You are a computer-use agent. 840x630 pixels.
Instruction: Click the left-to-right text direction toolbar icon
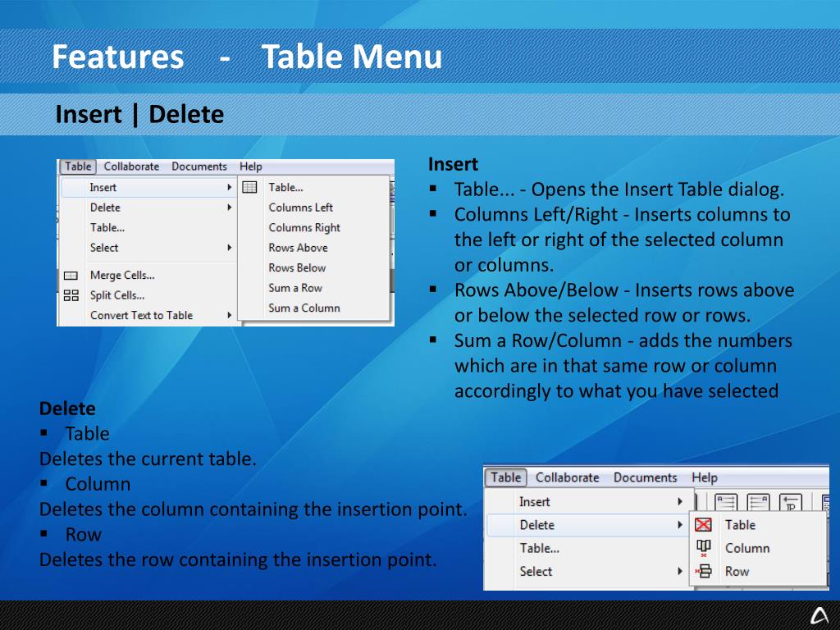(x=727, y=503)
